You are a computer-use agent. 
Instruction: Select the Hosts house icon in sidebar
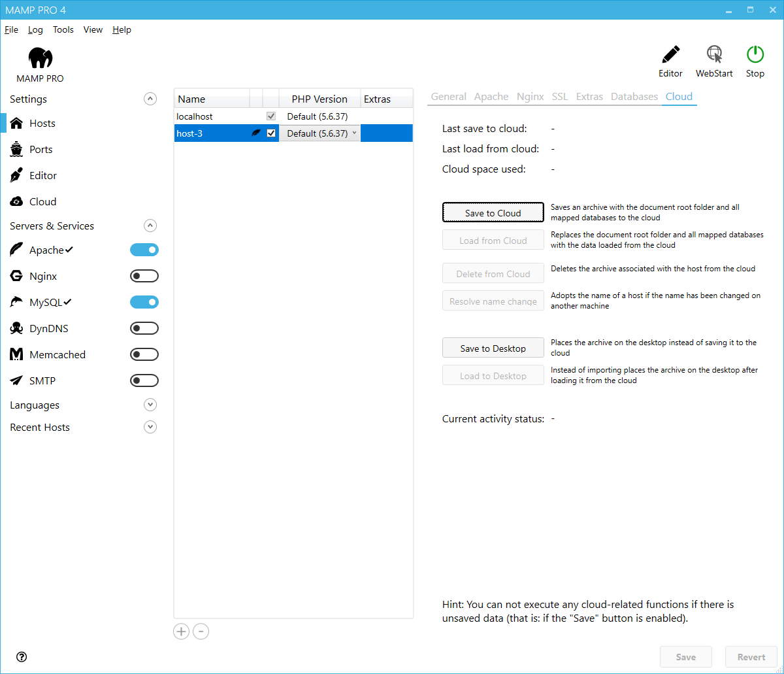click(17, 124)
